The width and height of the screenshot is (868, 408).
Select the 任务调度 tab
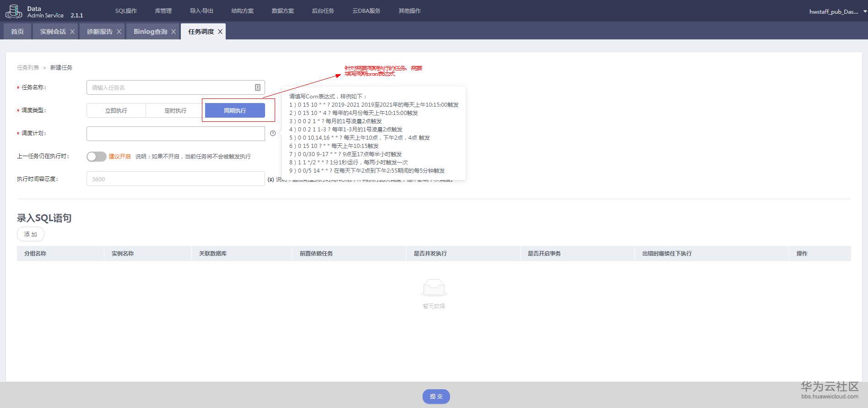click(x=201, y=32)
